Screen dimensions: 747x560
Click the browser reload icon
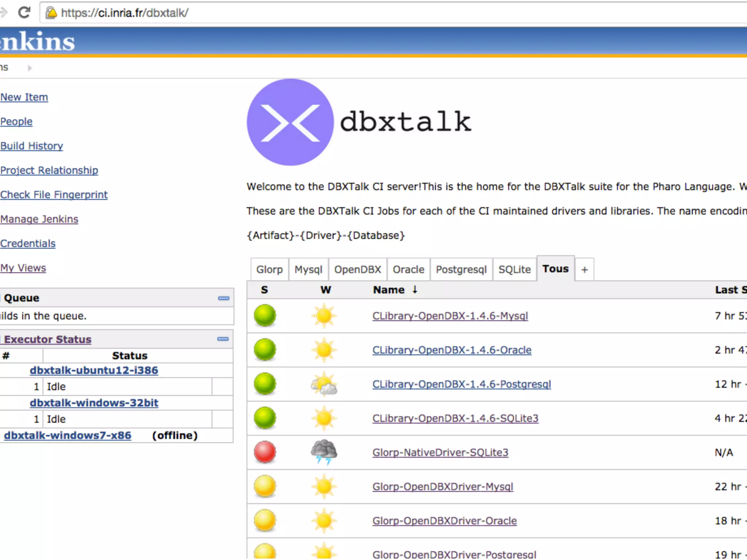coord(24,13)
